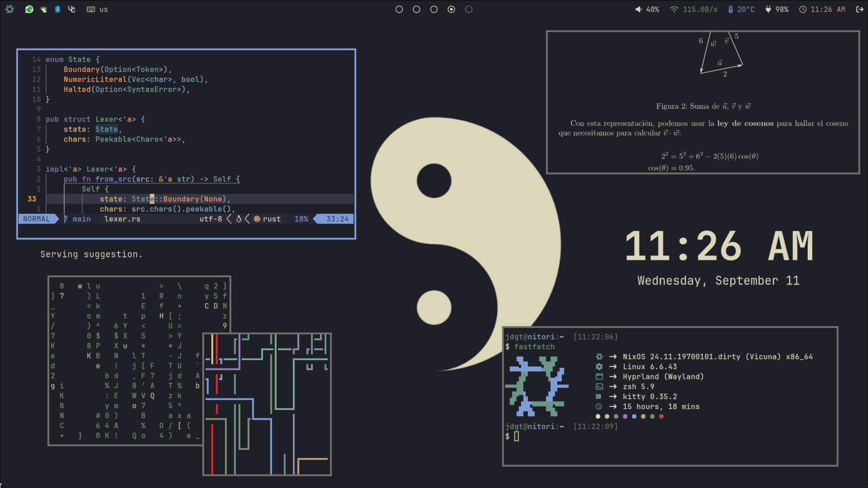Mute audio via the speaker icon
This screenshot has height=488, width=868.
pyautogui.click(x=638, y=9)
